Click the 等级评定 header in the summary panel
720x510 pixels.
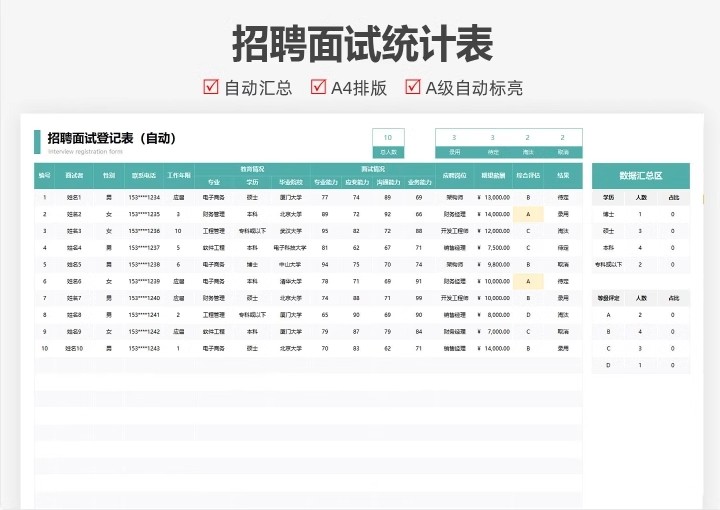point(608,298)
